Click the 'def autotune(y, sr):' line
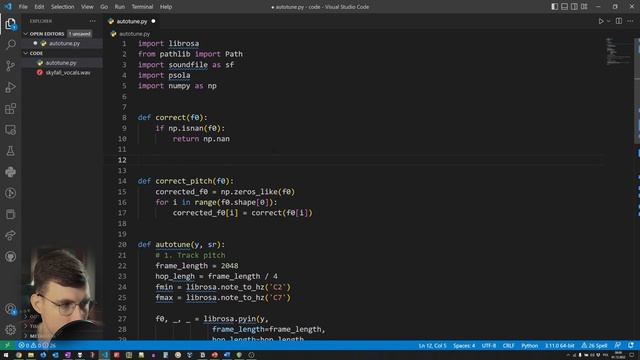 181,244
